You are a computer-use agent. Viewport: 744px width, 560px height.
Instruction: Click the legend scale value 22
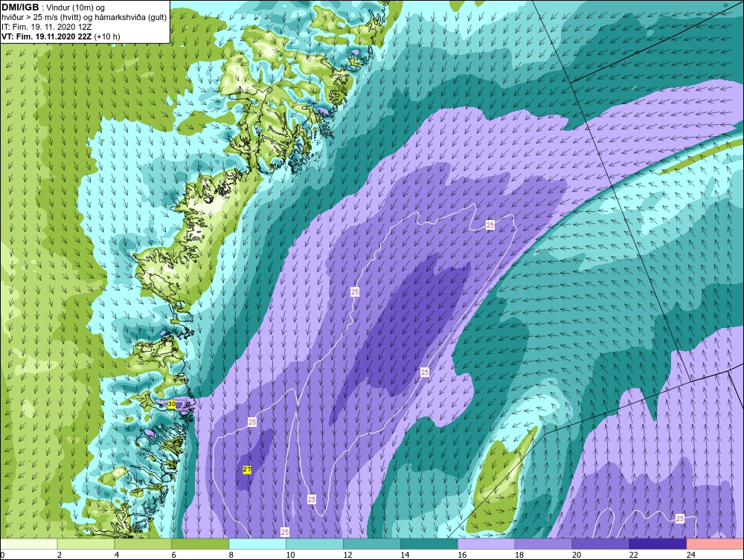[633, 555]
